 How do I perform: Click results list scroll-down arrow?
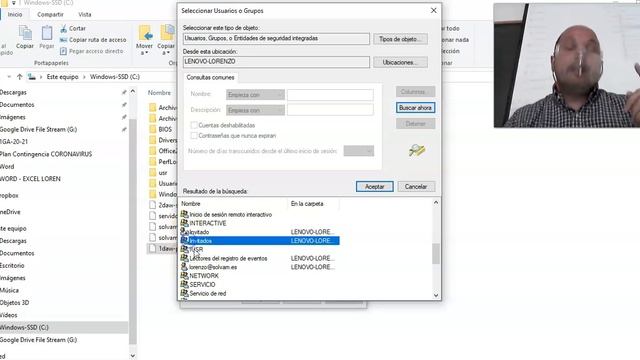tap(436, 295)
